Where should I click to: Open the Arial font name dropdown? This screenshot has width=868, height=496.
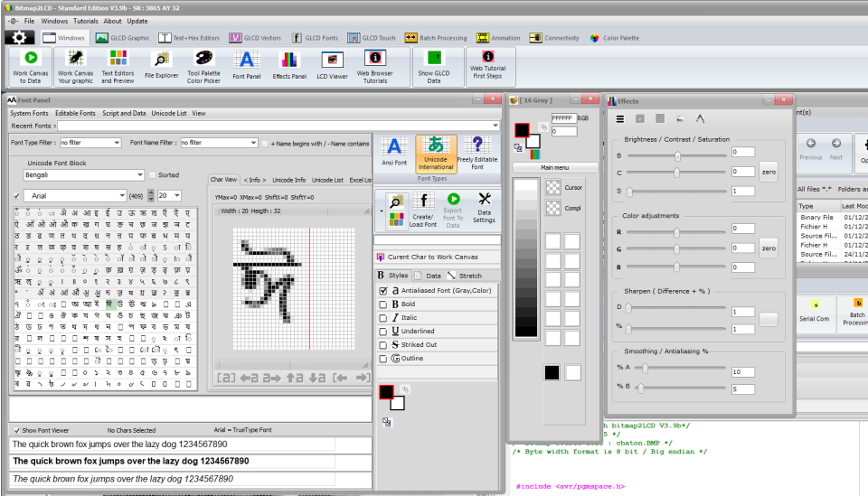tap(121, 196)
